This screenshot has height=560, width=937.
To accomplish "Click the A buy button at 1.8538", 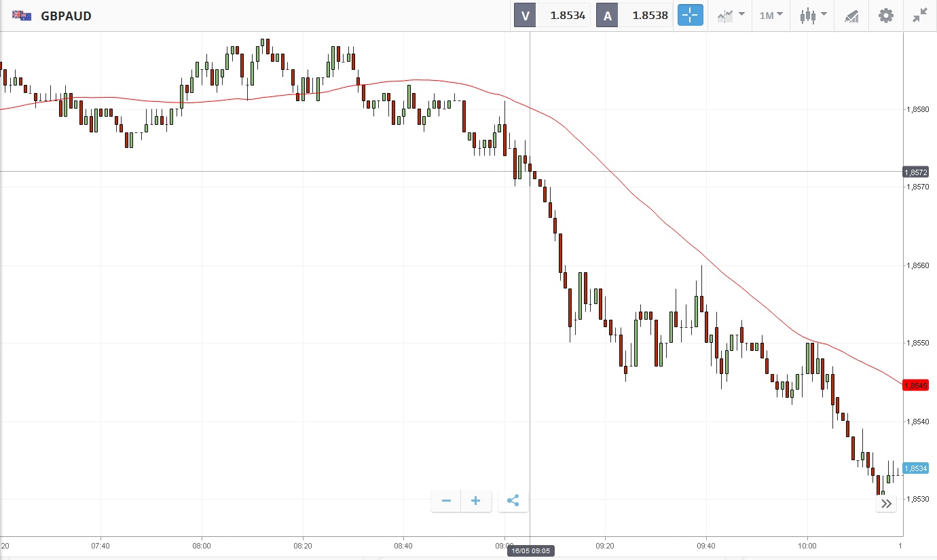I will (x=634, y=16).
